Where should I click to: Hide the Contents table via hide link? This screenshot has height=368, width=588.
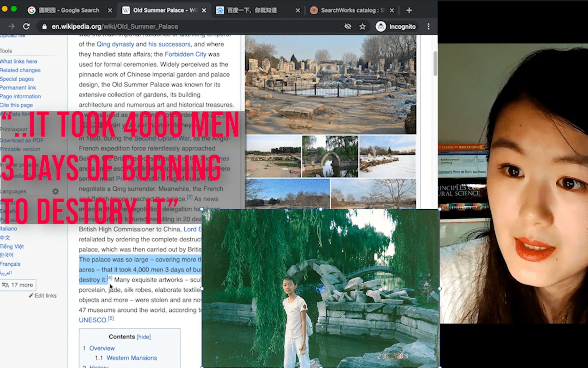click(x=144, y=337)
